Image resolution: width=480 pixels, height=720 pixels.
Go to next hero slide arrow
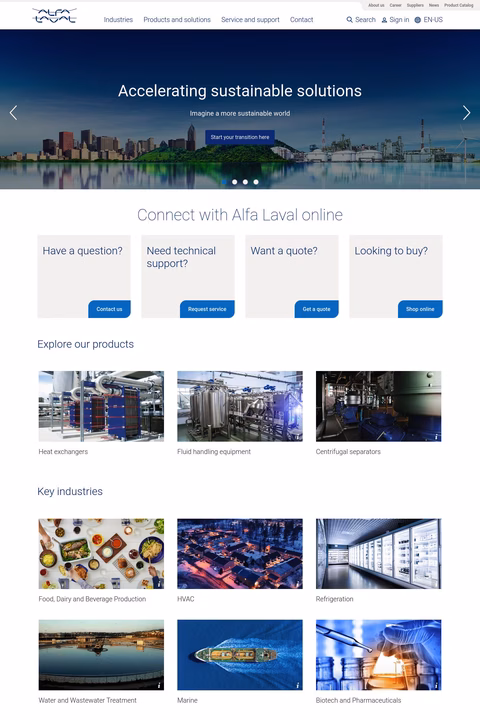point(466,112)
